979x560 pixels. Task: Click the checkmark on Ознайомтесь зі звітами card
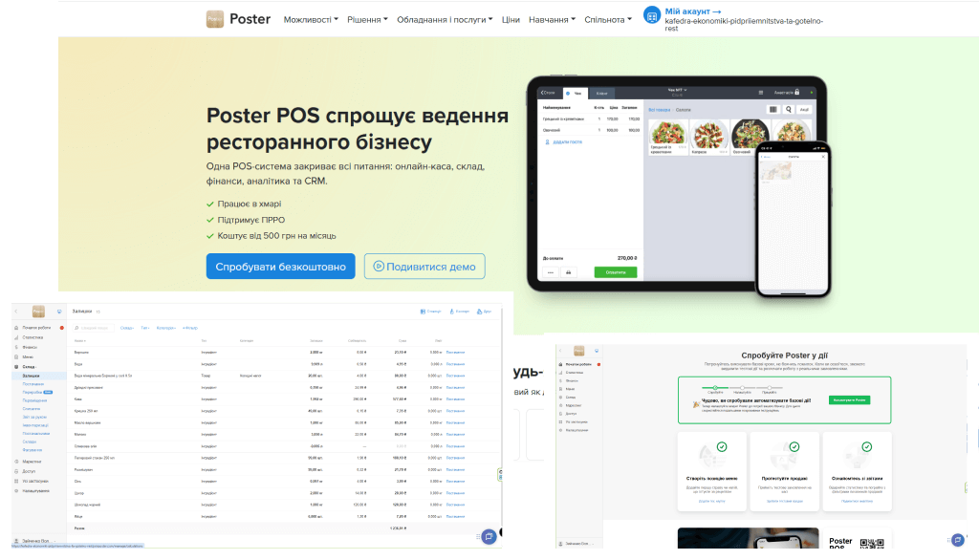pos(866,446)
